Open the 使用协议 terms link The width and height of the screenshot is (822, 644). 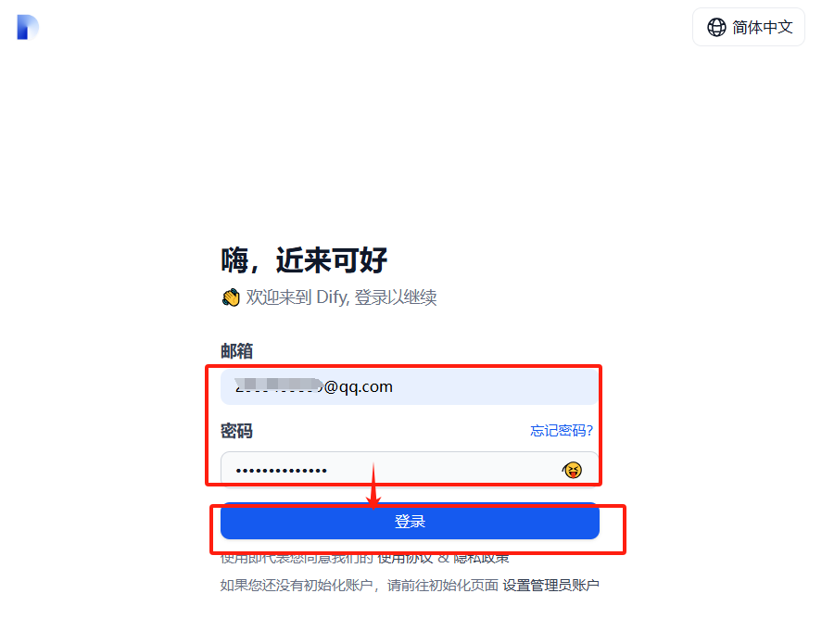point(405,558)
